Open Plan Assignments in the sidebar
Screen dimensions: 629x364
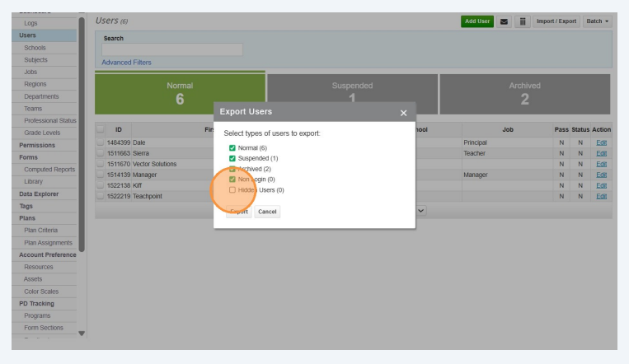(48, 243)
